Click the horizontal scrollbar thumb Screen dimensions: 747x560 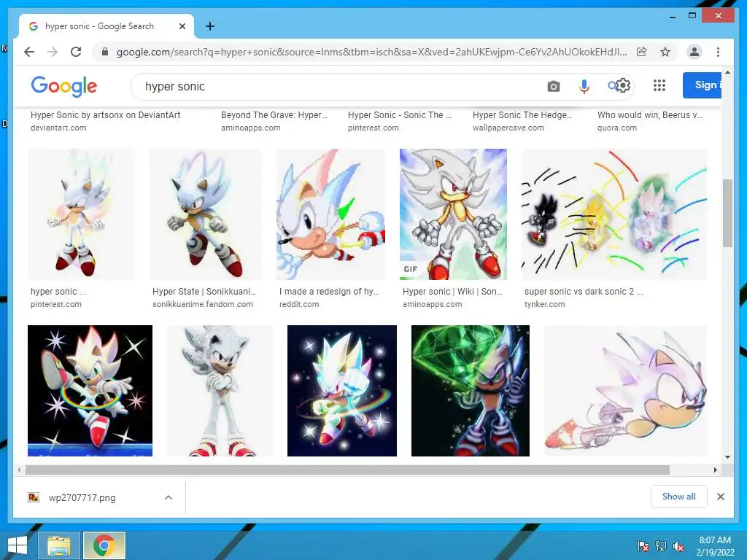pos(347,470)
